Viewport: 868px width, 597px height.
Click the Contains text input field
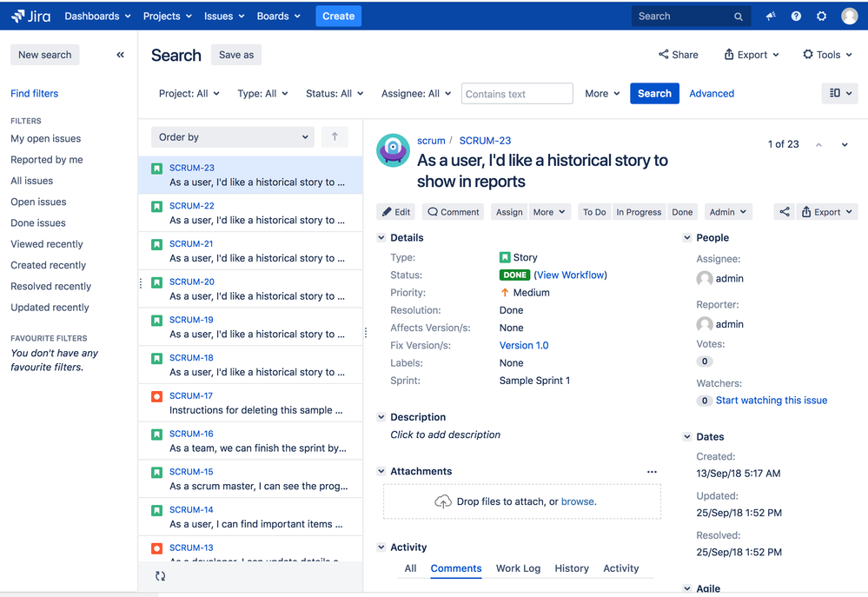517,94
